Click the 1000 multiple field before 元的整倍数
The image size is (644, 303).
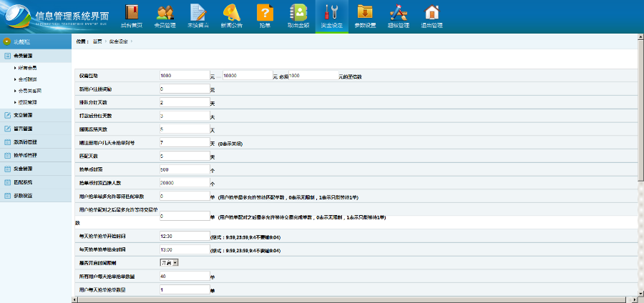(314, 76)
